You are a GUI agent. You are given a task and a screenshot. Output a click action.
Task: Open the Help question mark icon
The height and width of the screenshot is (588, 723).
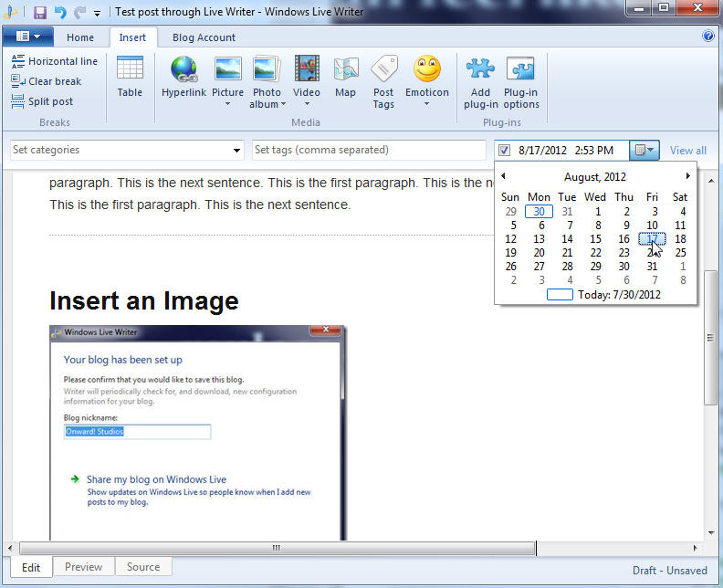[707, 36]
